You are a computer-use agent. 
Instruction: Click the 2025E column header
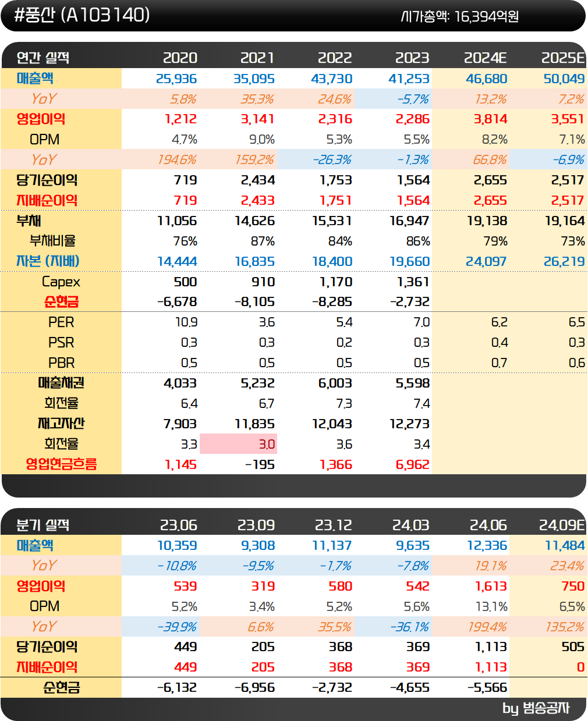(x=563, y=58)
